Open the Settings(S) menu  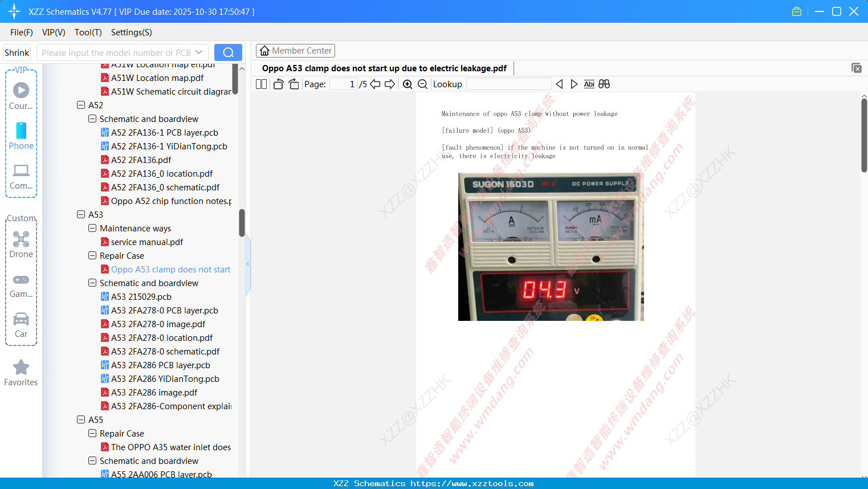[132, 32]
